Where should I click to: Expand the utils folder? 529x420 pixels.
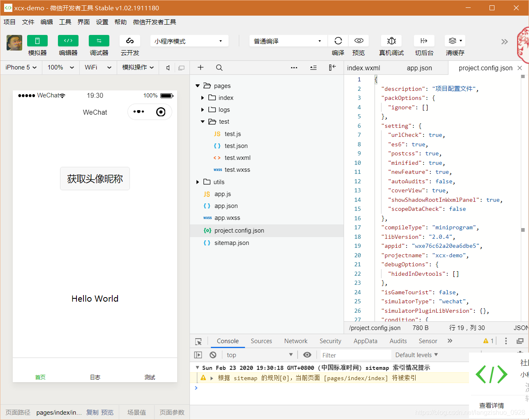(198, 182)
